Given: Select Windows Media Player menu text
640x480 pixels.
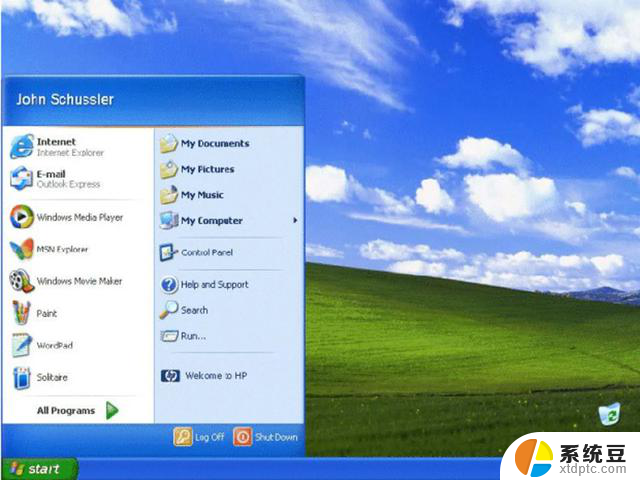Looking at the screenshot, I should (x=80, y=218).
